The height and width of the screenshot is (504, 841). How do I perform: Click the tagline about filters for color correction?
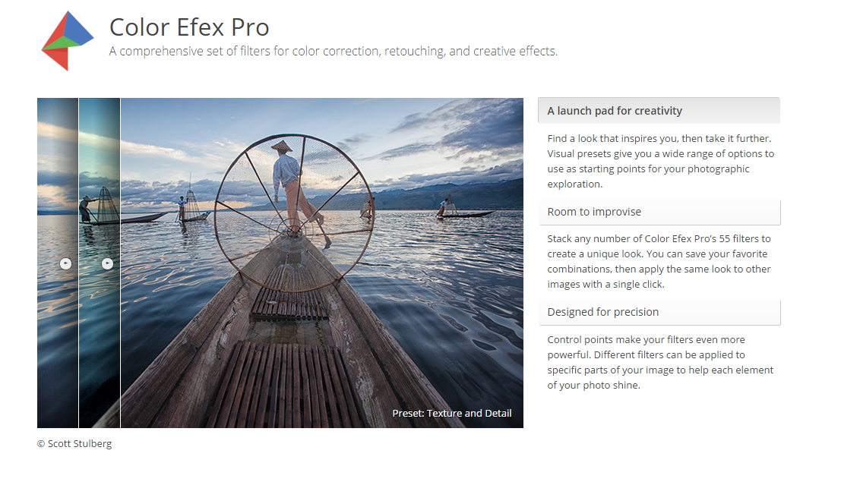pyautogui.click(x=334, y=52)
